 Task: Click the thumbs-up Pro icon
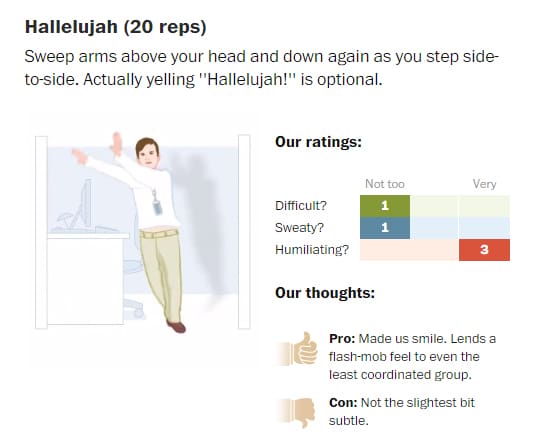298,349
